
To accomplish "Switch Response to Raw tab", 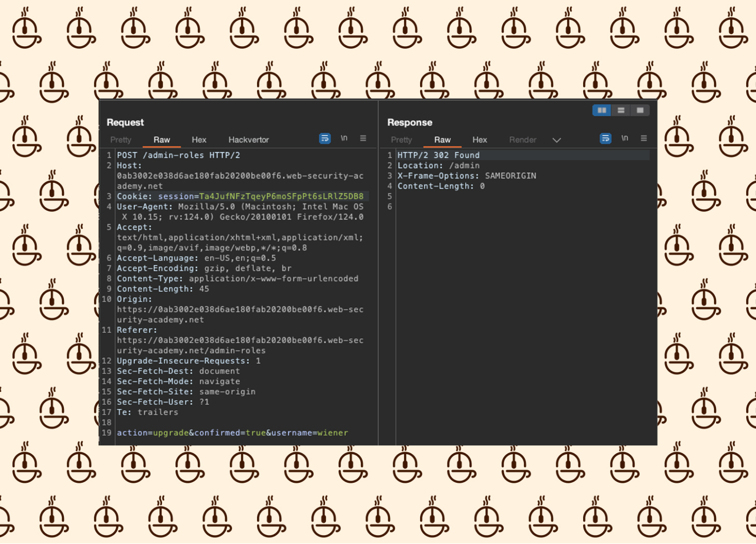I will pos(442,140).
